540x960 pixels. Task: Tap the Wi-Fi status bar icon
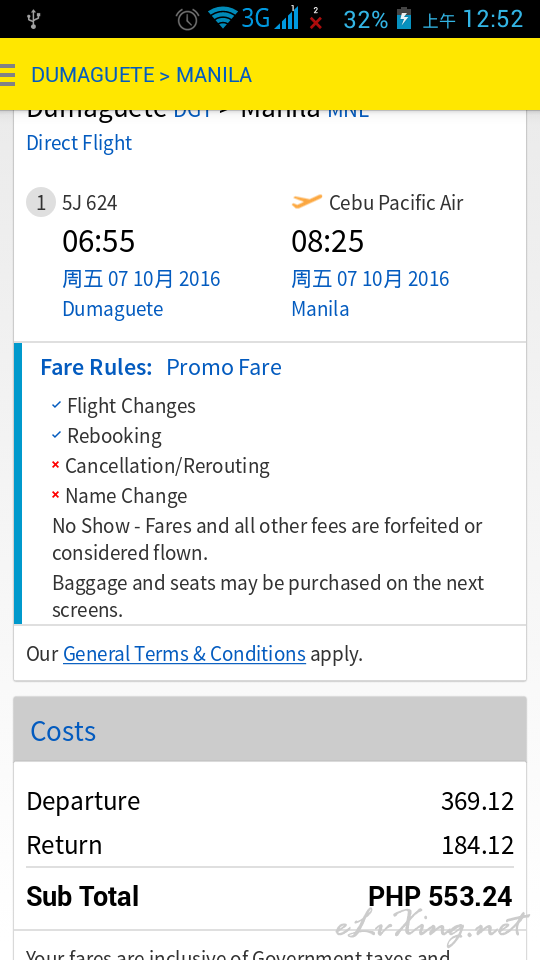coord(222,18)
